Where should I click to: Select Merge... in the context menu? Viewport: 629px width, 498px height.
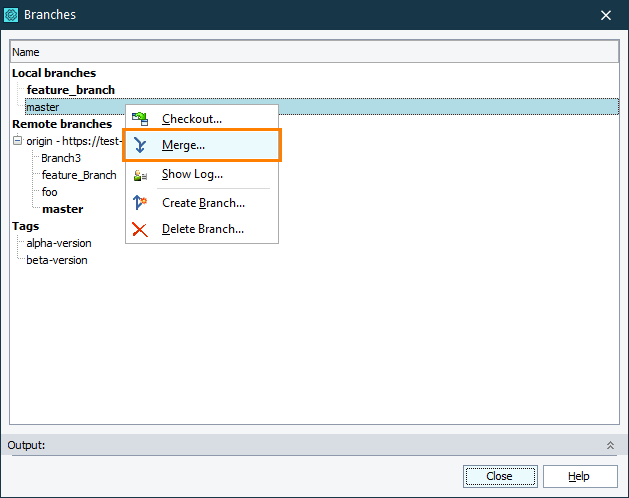pos(184,145)
